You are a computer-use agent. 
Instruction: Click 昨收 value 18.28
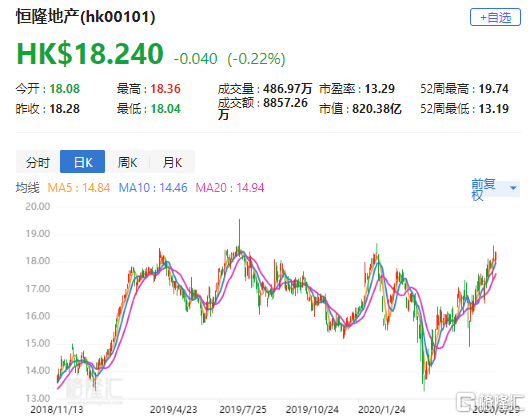point(65,109)
